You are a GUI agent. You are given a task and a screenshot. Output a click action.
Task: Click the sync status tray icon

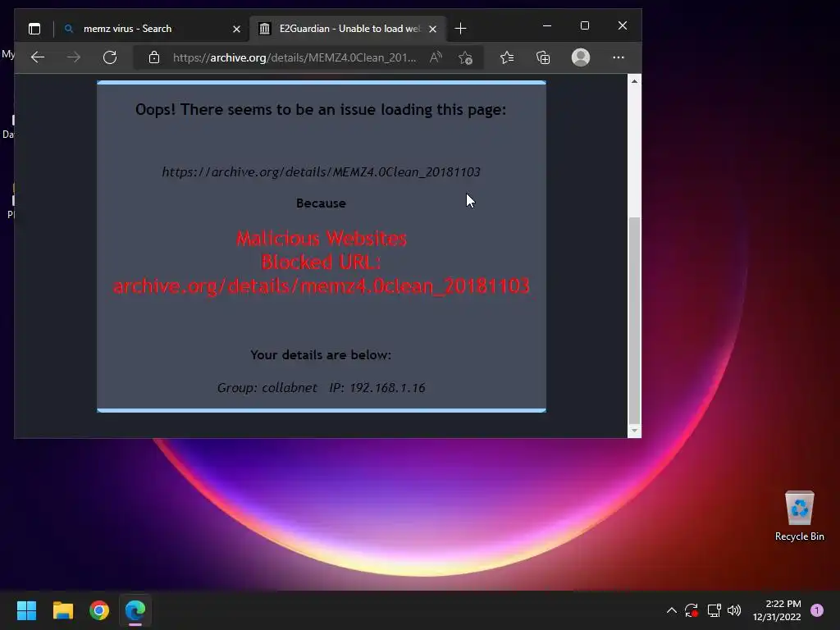point(692,610)
